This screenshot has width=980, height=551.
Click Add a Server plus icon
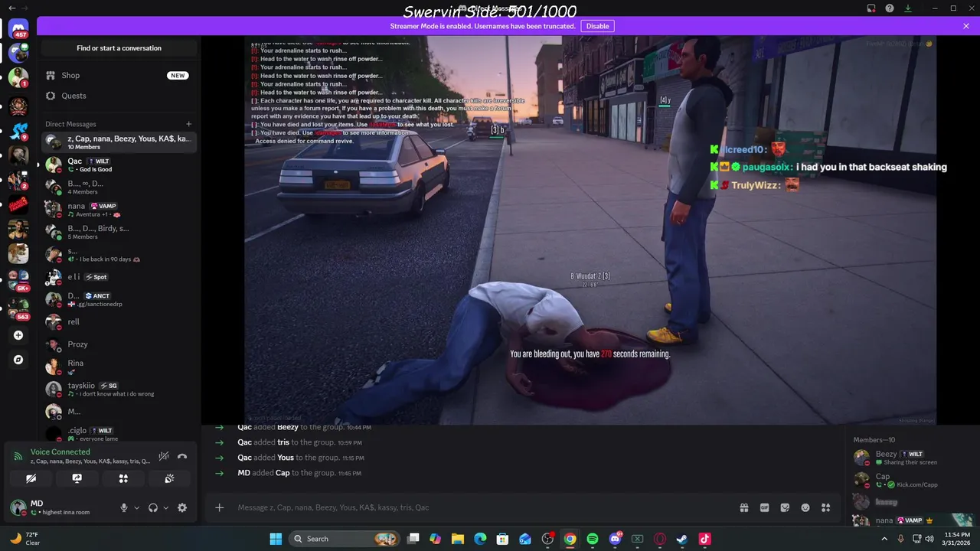click(x=18, y=335)
